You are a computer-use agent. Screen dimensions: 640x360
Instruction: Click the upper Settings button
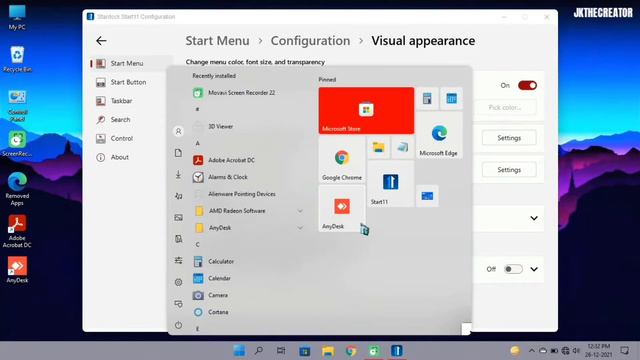coord(509,138)
